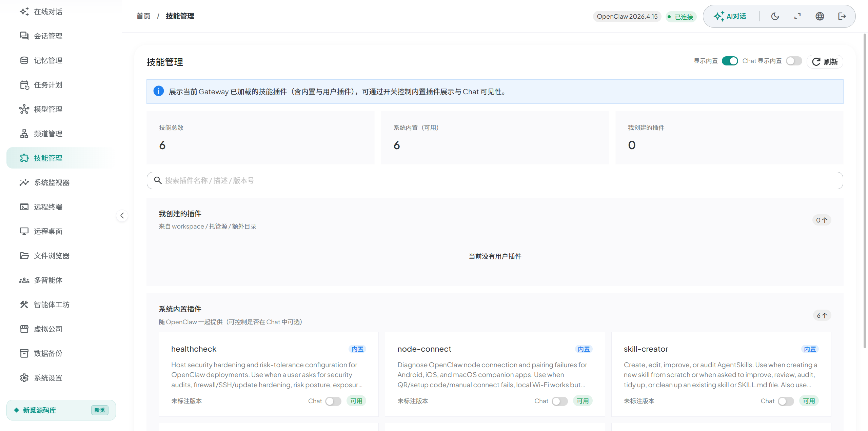Collapse the sidebar with the chevron arrow
The height and width of the screenshot is (431, 868).
click(122, 215)
